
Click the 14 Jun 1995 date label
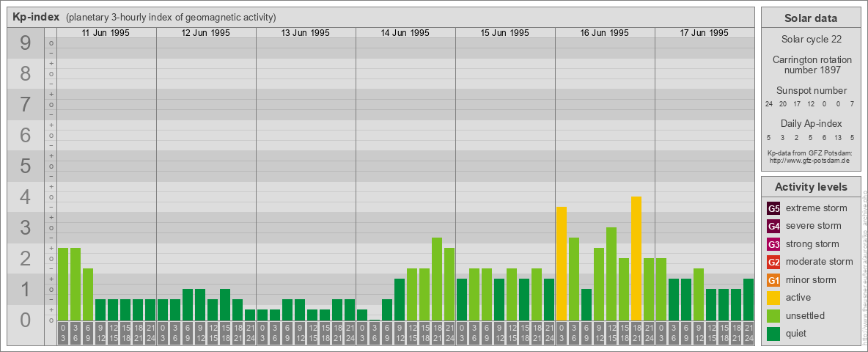tap(405, 33)
